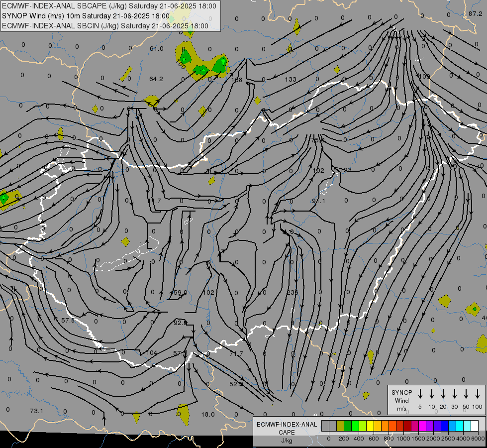Viewport: 487px width, 448px height.
Task: Click the wind arrow above the 5 label
Action: [420, 393]
